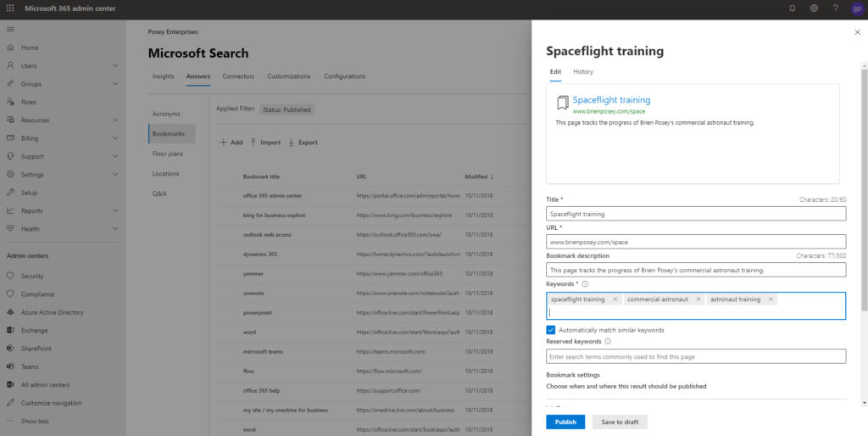The width and height of the screenshot is (868, 436).
Task: Open notifications bell icon
Action: click(x=793, y=8)
